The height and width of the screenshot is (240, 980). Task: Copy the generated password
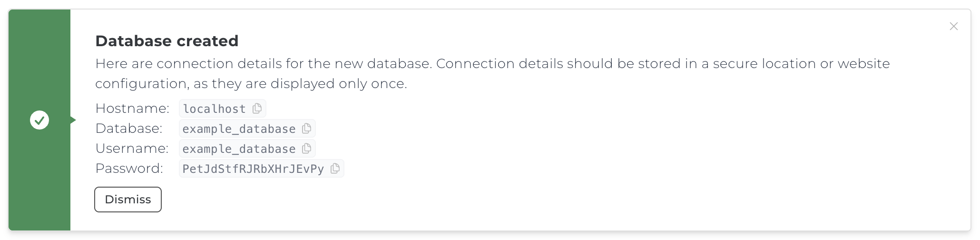pos(335,169)
